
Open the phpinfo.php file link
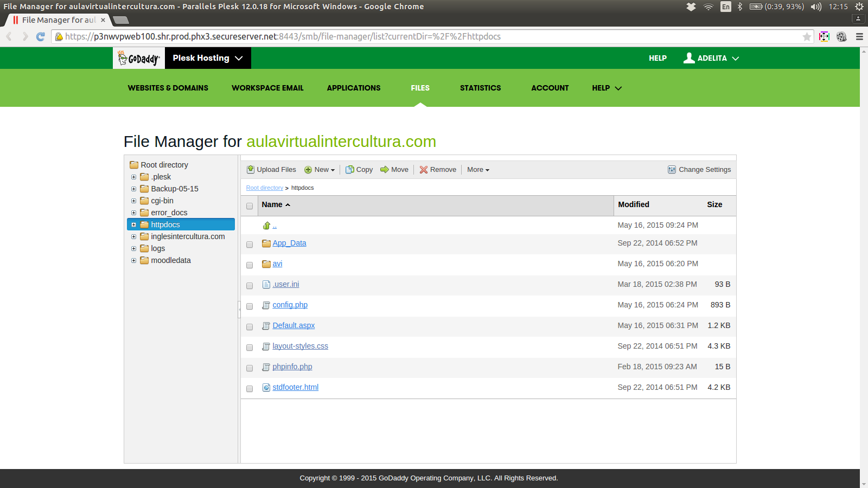click(292, 367)
